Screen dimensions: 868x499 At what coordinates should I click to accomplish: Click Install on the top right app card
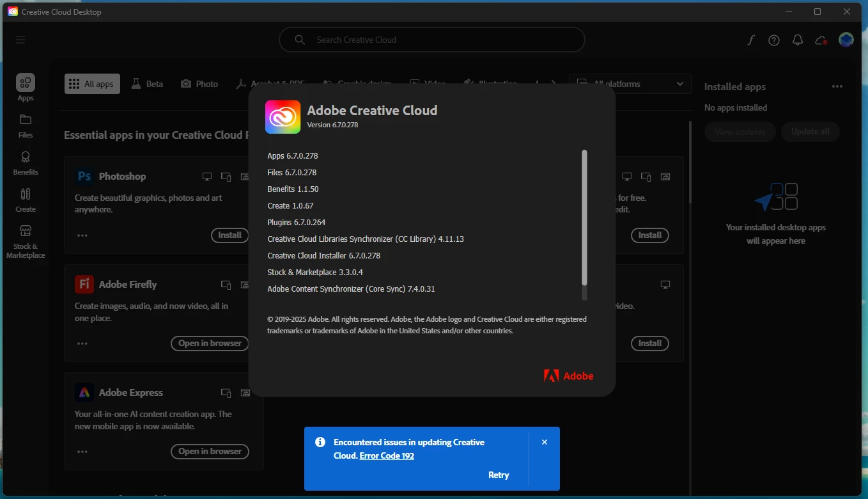point(650,235)
